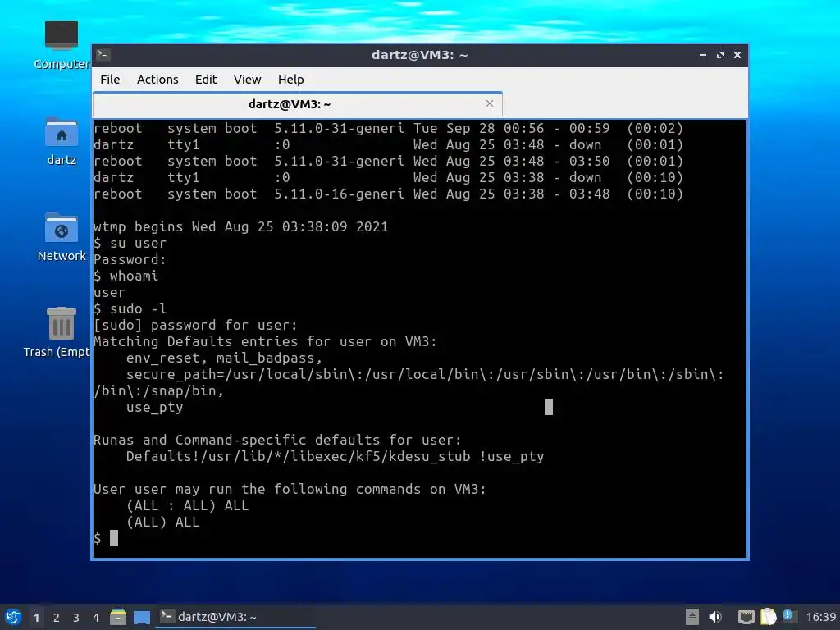
Task: Click the '$ whoami' command line
Action: 126,276
